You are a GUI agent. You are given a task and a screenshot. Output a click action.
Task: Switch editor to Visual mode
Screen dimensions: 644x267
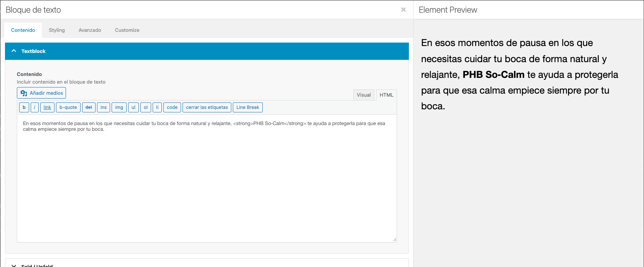tap(364, 95)
